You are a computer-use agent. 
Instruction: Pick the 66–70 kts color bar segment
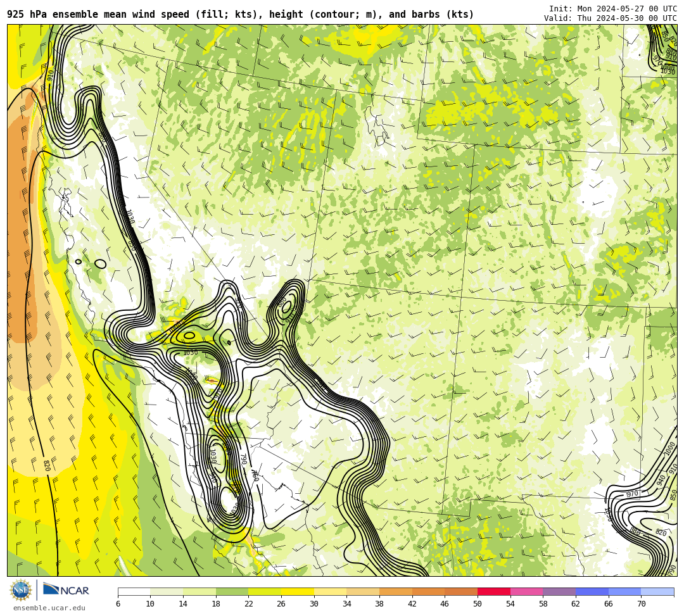pos(624,591)
